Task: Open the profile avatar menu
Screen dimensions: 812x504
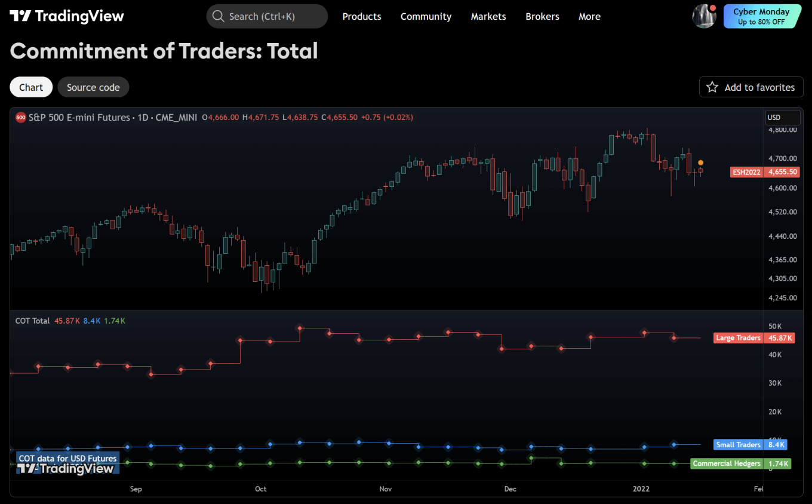Action: 703,16
